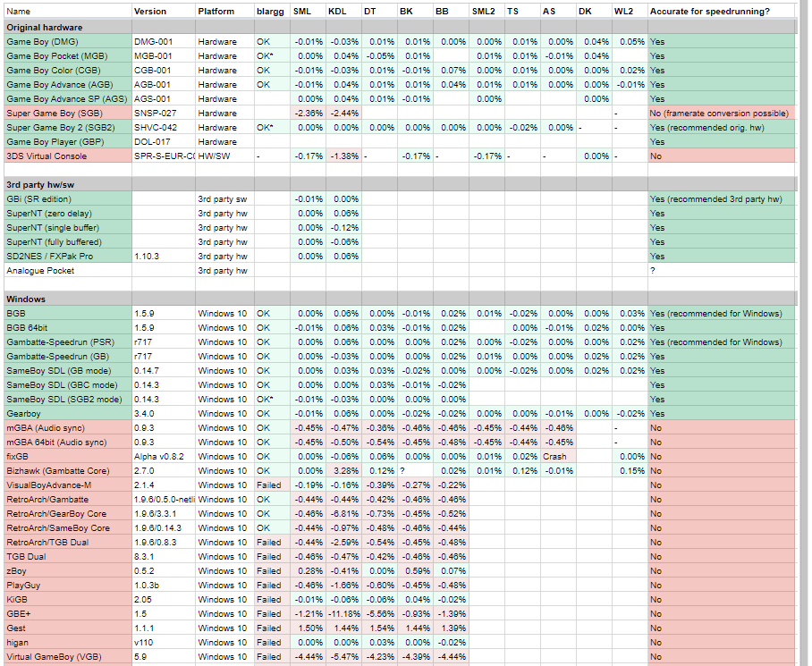Image resolution: width=812 pixels, height=666 pixels.
Task: Select the "HW/SW" platform cell
Action: pyautogui.click(x=224, y=156)
